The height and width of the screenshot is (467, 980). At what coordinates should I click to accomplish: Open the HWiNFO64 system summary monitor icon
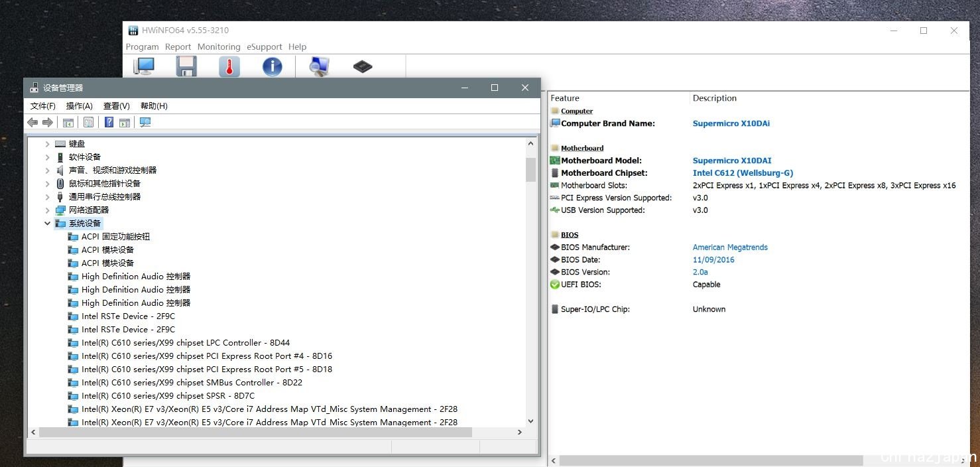click(144, 66)
